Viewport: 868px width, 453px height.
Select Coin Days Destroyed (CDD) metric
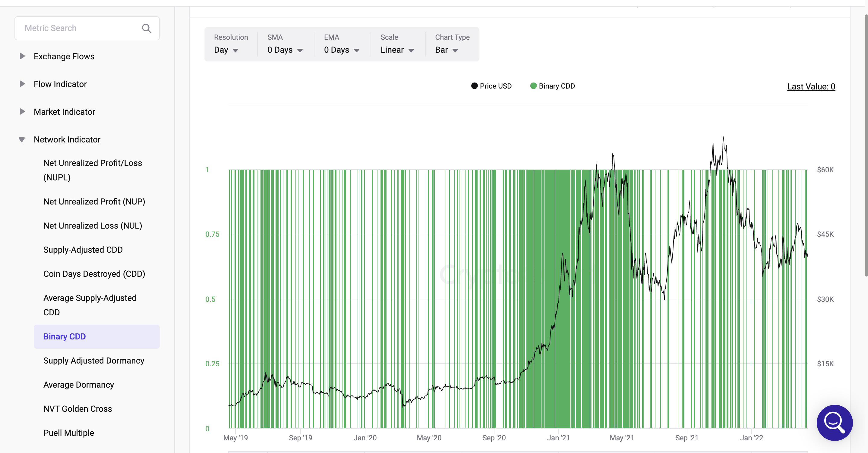[94, 274]
